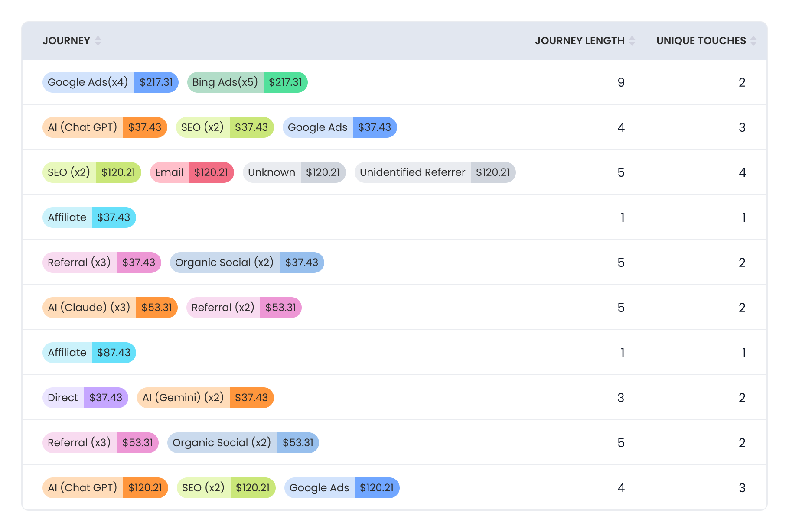Screen dimensions: 789x532
Task: Select the Unknown $120.21 tag
Action: tap(294, 172)
